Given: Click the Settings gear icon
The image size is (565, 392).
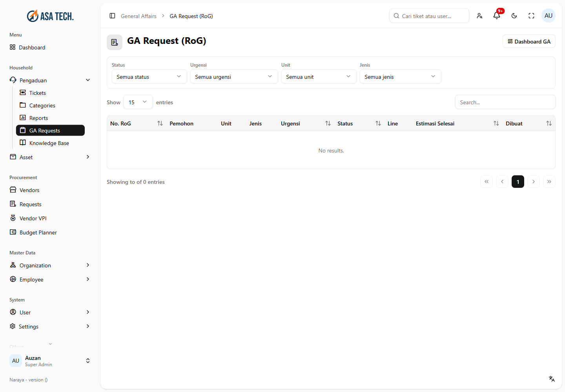Looking at the screenshot, I should (13, 326).
